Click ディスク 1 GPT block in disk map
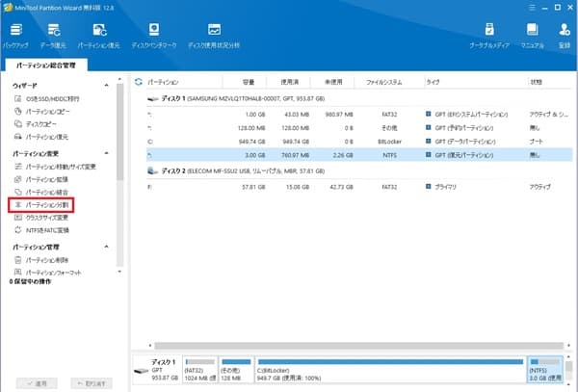Viewport: 578px width, 392px height. [157, 370]
